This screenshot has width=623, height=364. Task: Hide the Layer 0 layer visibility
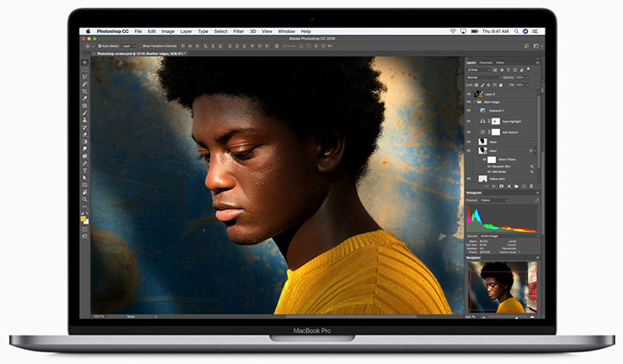point(469,93)
